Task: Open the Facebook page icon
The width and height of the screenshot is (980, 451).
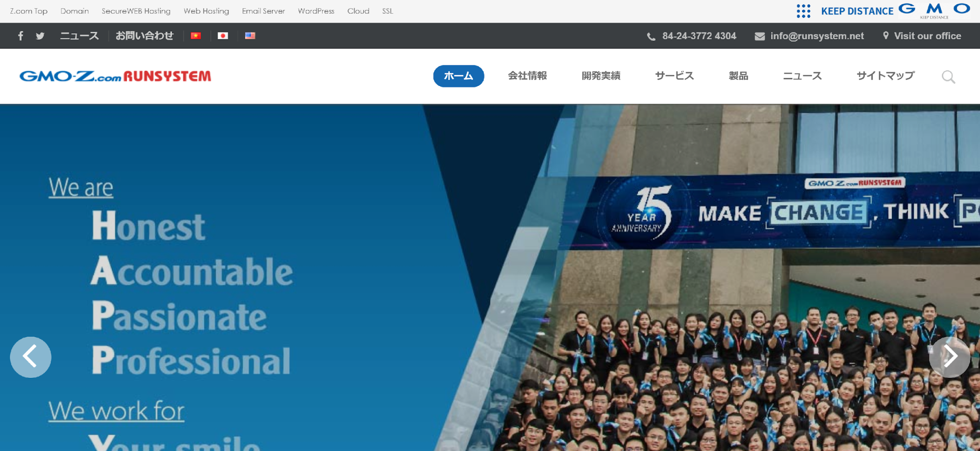Action: pos(21,36)
